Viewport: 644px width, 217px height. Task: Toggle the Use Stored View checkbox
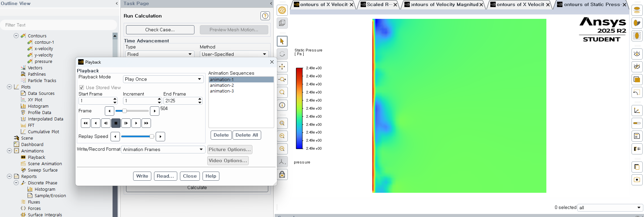pyautogui.click(x=81, y=87)
